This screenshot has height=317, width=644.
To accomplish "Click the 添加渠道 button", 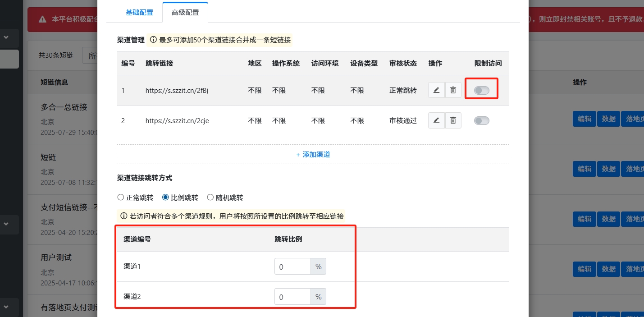I will (313, 154).
